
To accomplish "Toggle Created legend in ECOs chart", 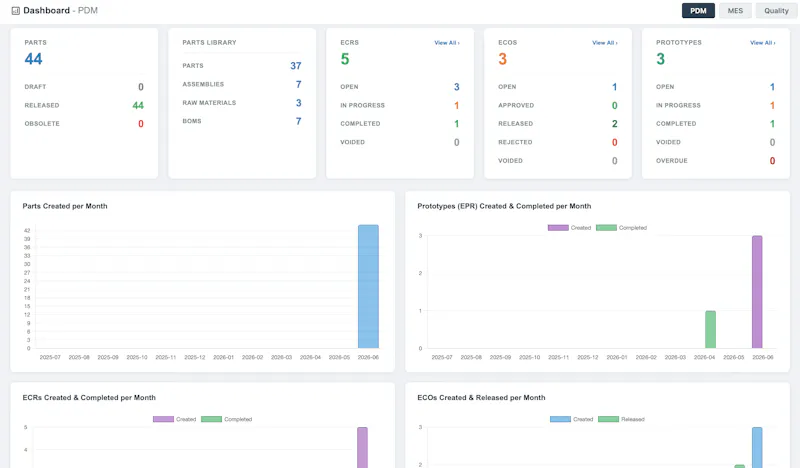I will tap(571, 419).
